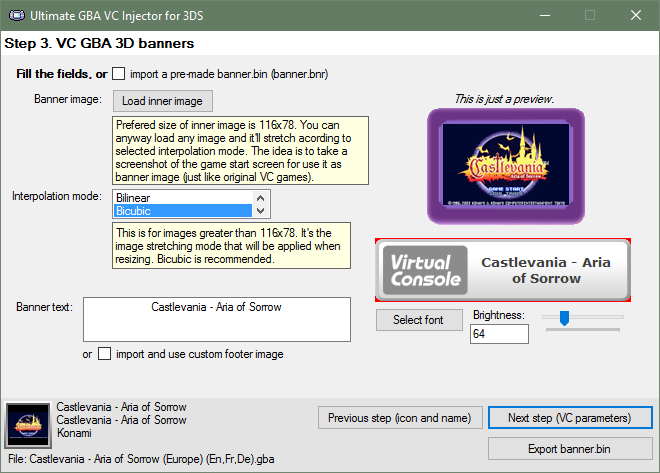
Task: Minimize the Ultimate GBA VC Injector window
Action: (544, 15)
